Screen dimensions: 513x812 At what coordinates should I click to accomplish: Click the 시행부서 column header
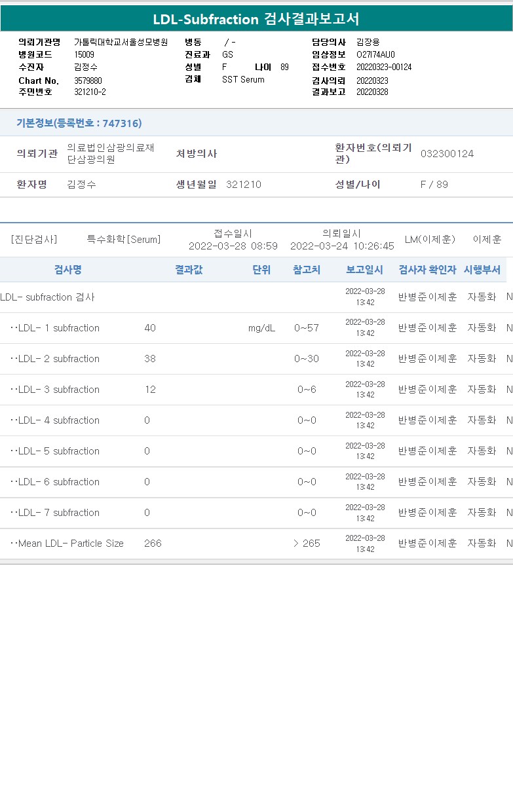[x=482, y=270]
